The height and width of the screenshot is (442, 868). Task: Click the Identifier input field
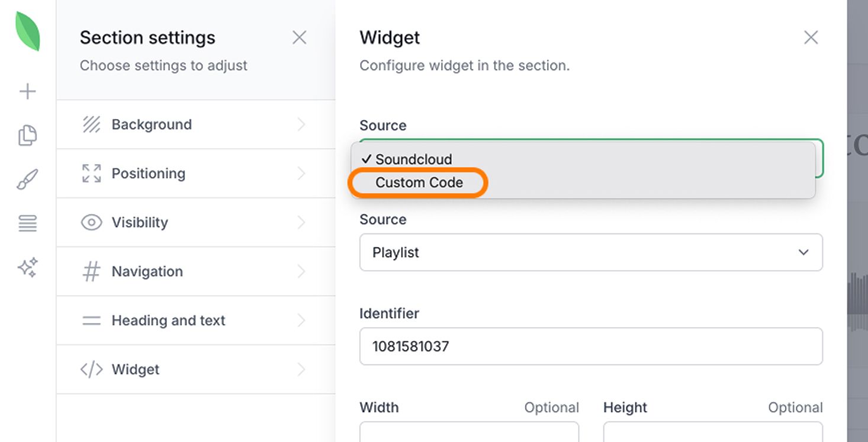(x=590, y=346)
